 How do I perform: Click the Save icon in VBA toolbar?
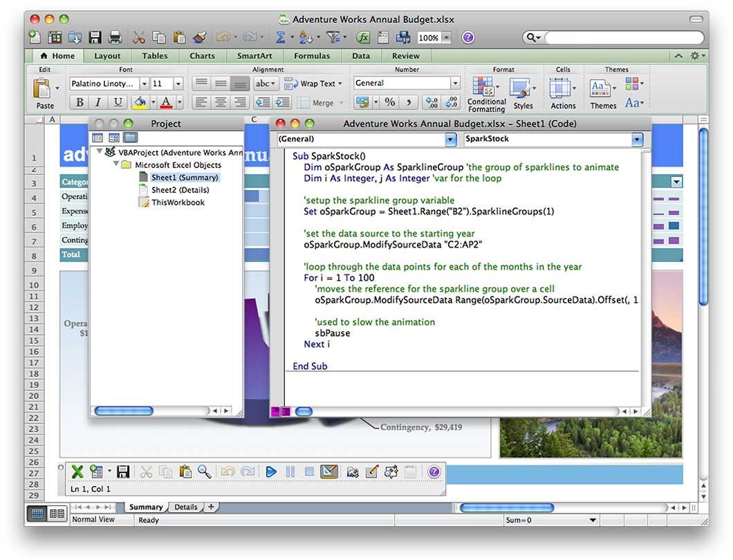[x=123, y=472]
